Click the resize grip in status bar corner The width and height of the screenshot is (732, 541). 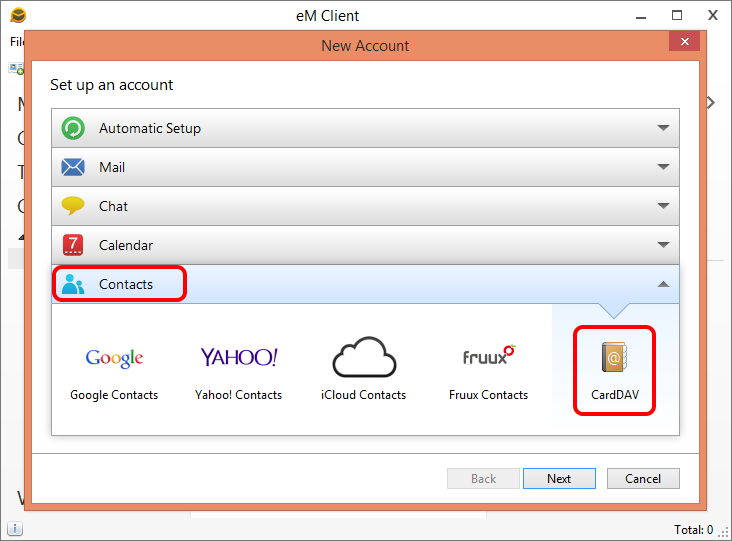coord(724,533)
